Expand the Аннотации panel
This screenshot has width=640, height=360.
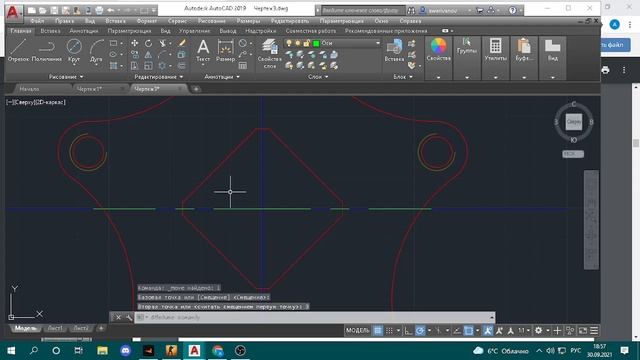222,77
